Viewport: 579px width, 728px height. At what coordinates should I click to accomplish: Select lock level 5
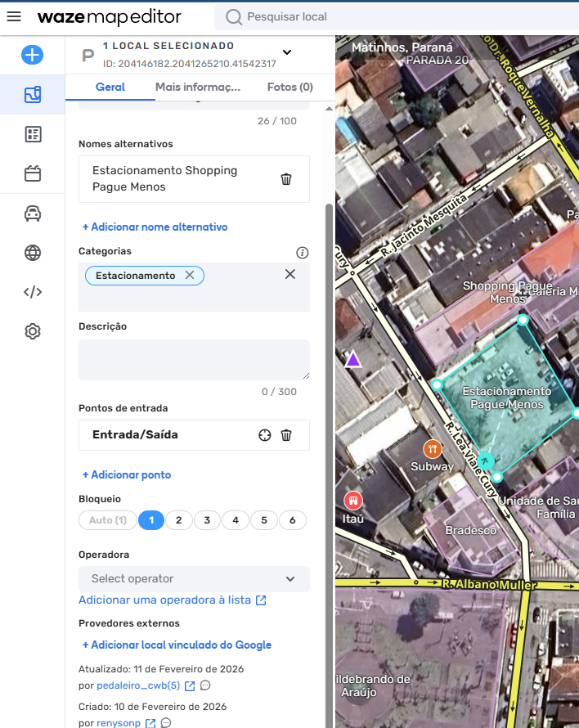coord(263,520)
